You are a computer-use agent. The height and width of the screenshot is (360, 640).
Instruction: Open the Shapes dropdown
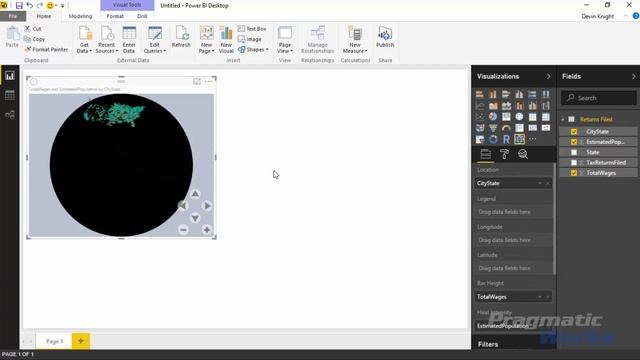click(253, 50)
